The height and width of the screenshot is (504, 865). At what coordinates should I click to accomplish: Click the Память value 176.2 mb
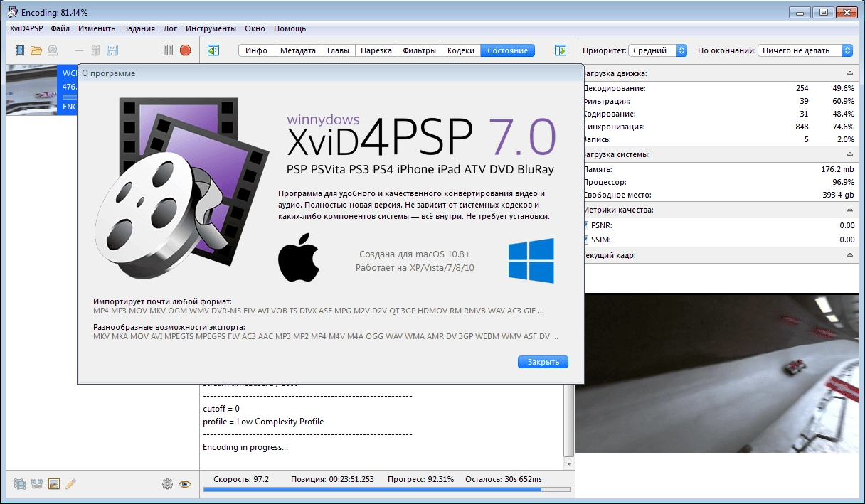tap(837, 169)
